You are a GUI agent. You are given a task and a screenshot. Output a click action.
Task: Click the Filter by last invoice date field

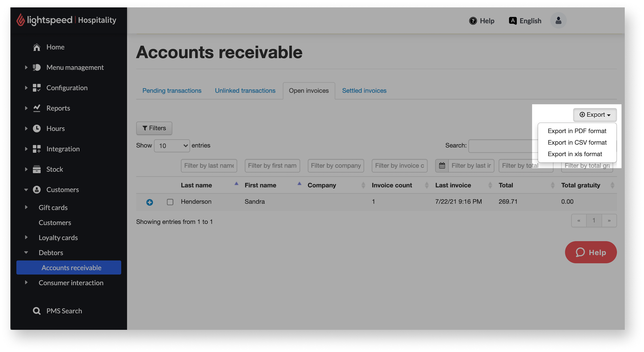[471, 166]
